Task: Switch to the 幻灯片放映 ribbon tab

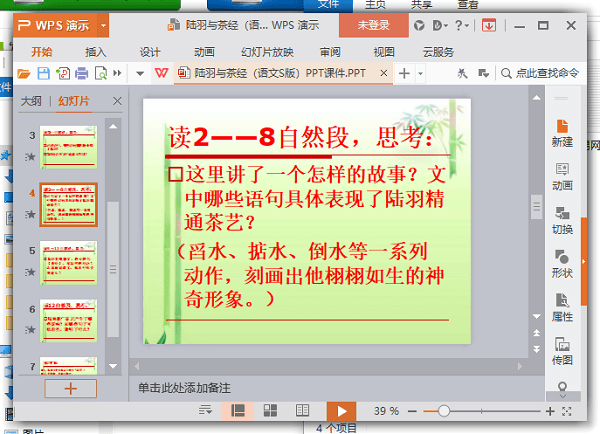Action: click(x=267, y=52)
